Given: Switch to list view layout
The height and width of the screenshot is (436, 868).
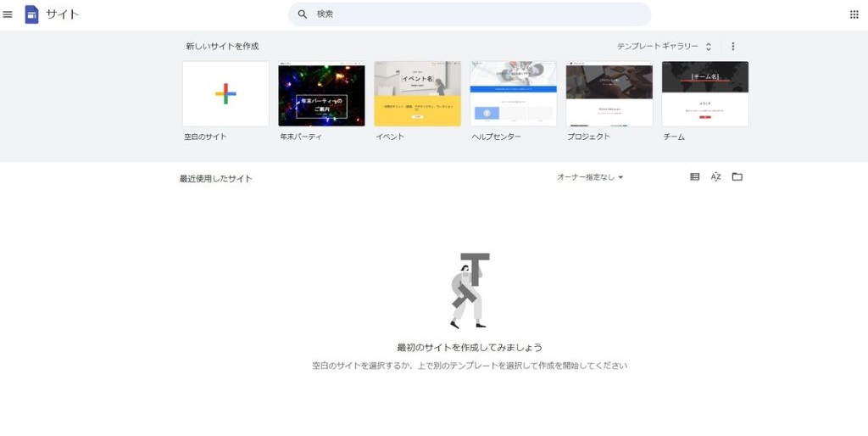Looking at the screenshot, I should pyautogui.click(x=695, y=176).
